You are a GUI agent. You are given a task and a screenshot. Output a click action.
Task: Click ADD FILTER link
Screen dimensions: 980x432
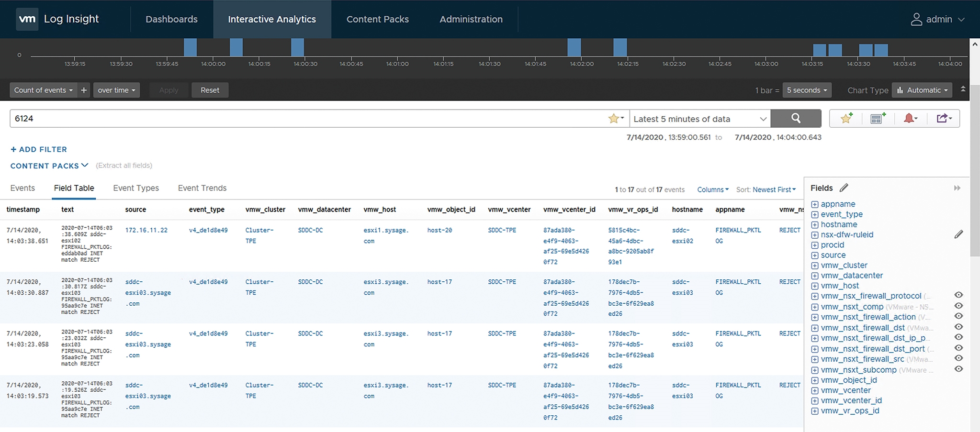tap(39, 149)
